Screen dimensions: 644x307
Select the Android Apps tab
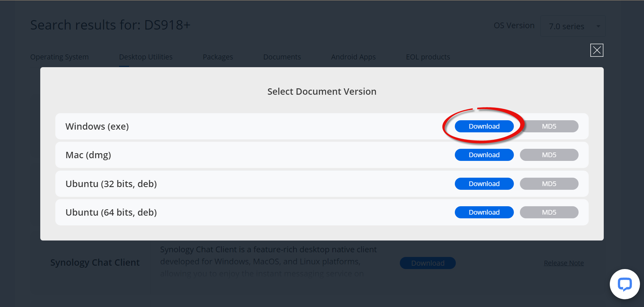point(353,57)
